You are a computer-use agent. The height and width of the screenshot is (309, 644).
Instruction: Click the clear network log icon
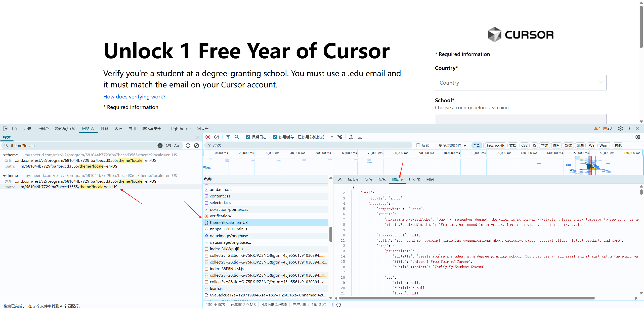point(217,137)
